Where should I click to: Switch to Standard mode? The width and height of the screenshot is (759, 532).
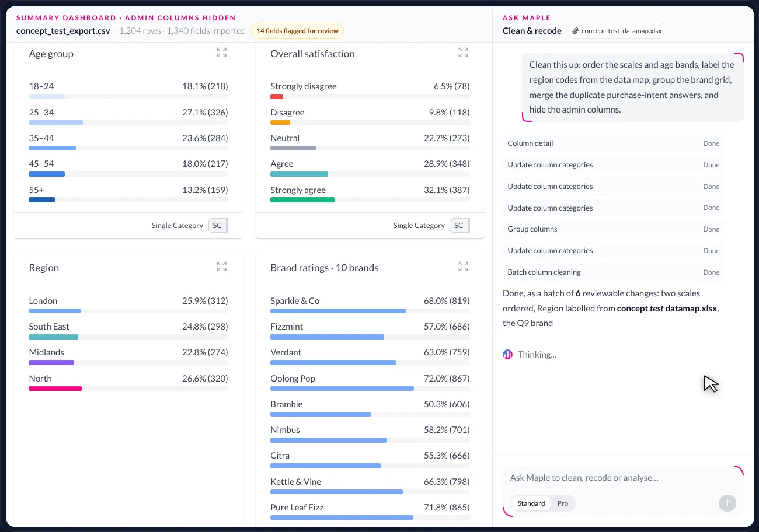click(531, 503)
